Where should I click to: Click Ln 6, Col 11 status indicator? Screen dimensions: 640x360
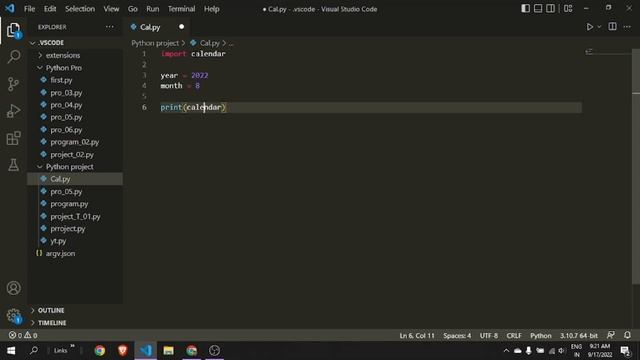[x=417, y=336]
